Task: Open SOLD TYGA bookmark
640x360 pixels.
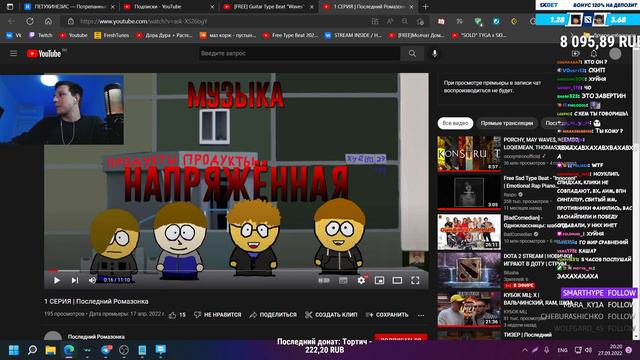Action: (x=479, y=36)
